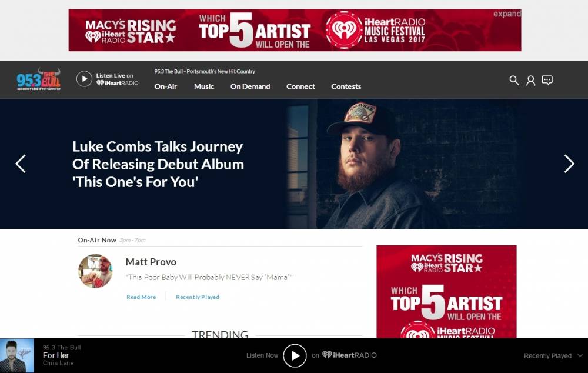Start Listen Live play button in header

84,79
